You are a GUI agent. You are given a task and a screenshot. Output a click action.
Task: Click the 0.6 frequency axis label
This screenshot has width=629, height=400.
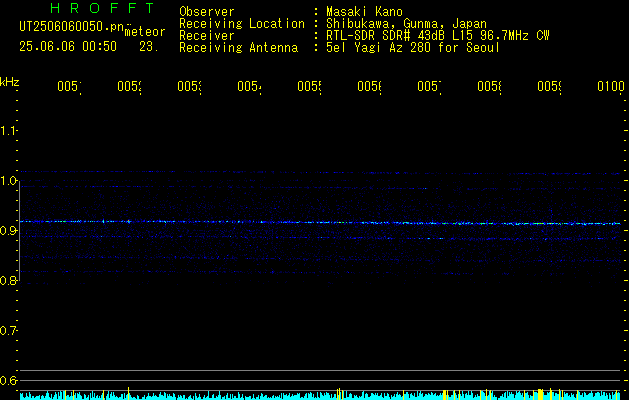[8, 380]
